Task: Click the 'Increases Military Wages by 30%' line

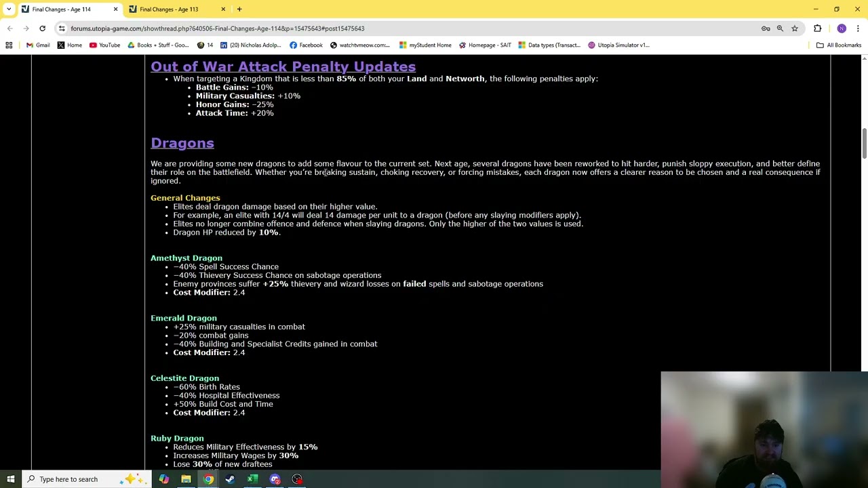Action: (x=235, y=455)
